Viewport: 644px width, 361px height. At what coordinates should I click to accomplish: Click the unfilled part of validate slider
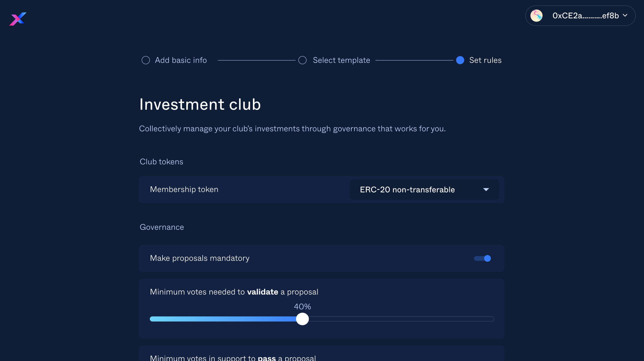(401, 319)
